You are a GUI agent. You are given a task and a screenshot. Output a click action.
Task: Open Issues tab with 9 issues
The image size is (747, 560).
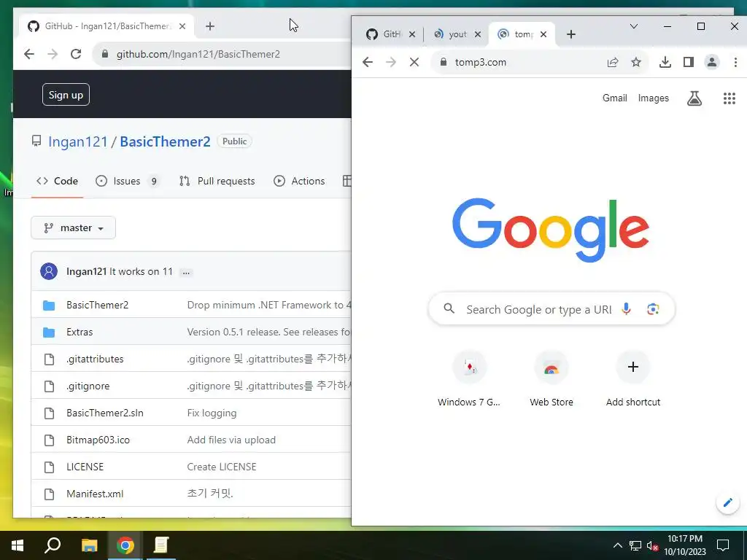[x=128, y=181]
